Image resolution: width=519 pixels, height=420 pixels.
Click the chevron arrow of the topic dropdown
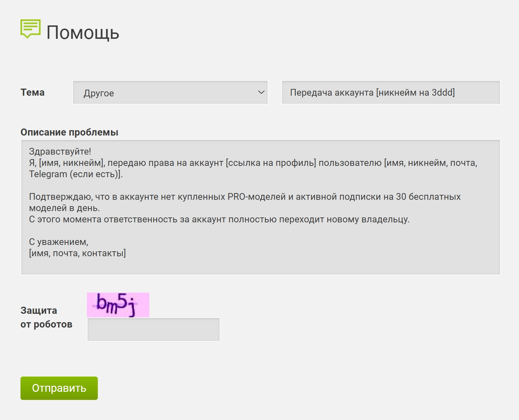(x=261, y=92)
